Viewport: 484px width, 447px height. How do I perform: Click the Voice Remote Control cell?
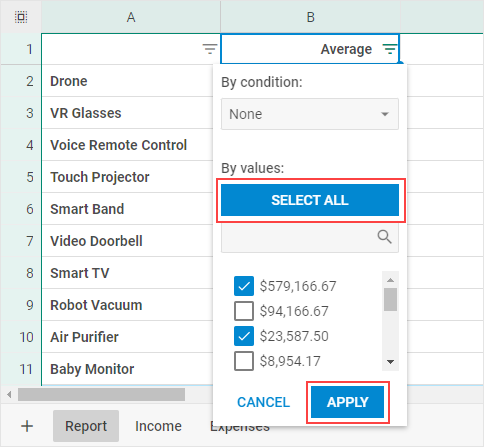pos(128,145)
